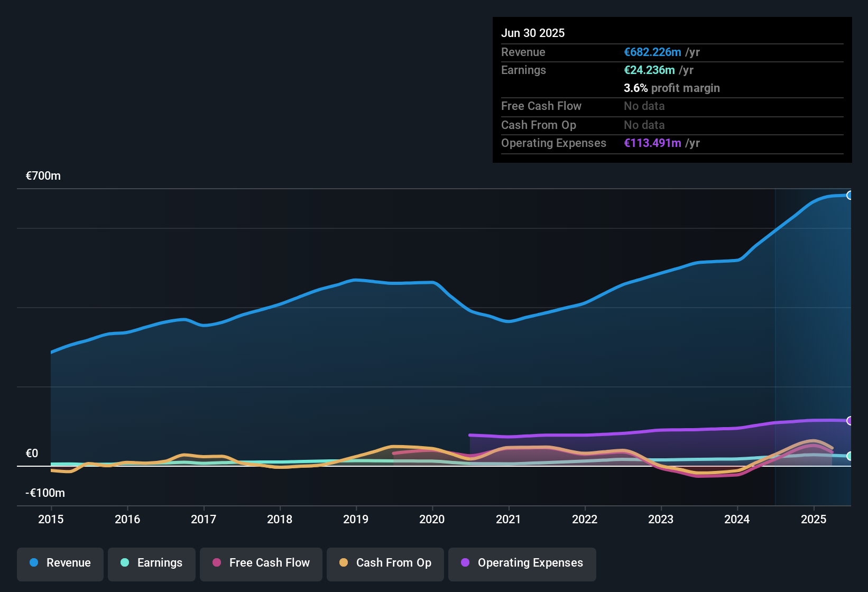Click the Revenue endpoint marker on chart
The image size is (868, 592).
coord(849,195)
